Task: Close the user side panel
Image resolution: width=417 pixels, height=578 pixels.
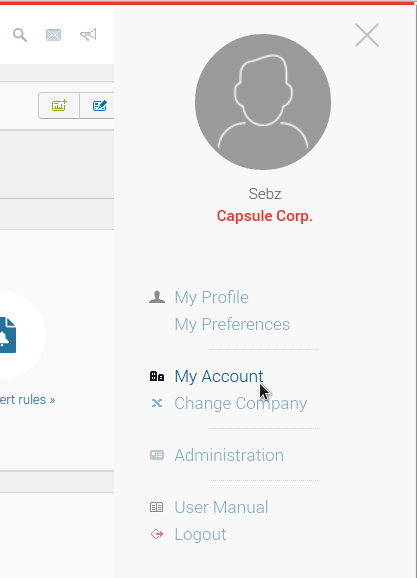Action: click(x=367, y=35)
